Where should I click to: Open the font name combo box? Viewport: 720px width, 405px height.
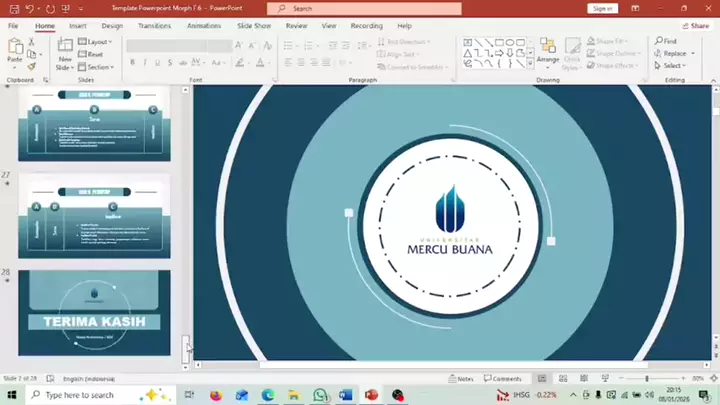point(166,45)
